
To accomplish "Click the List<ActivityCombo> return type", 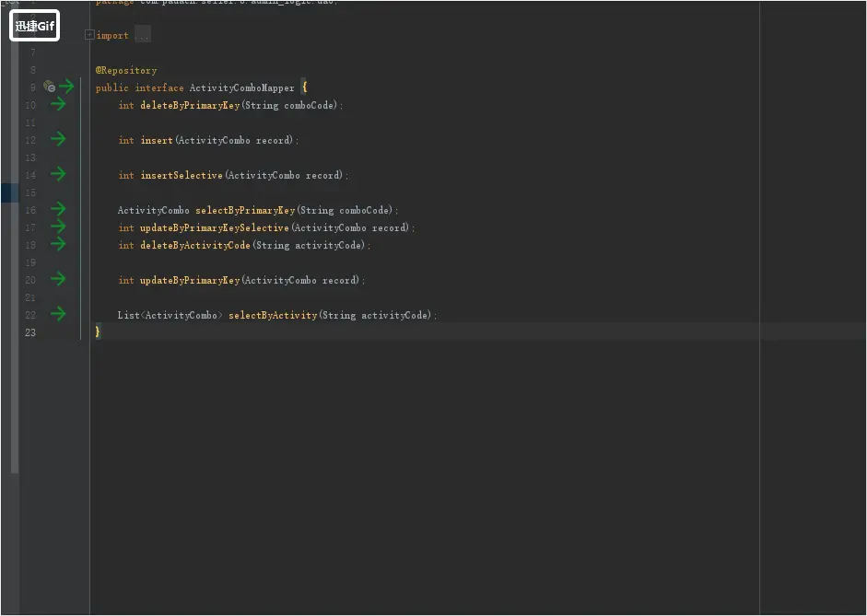I will point(170,316).
